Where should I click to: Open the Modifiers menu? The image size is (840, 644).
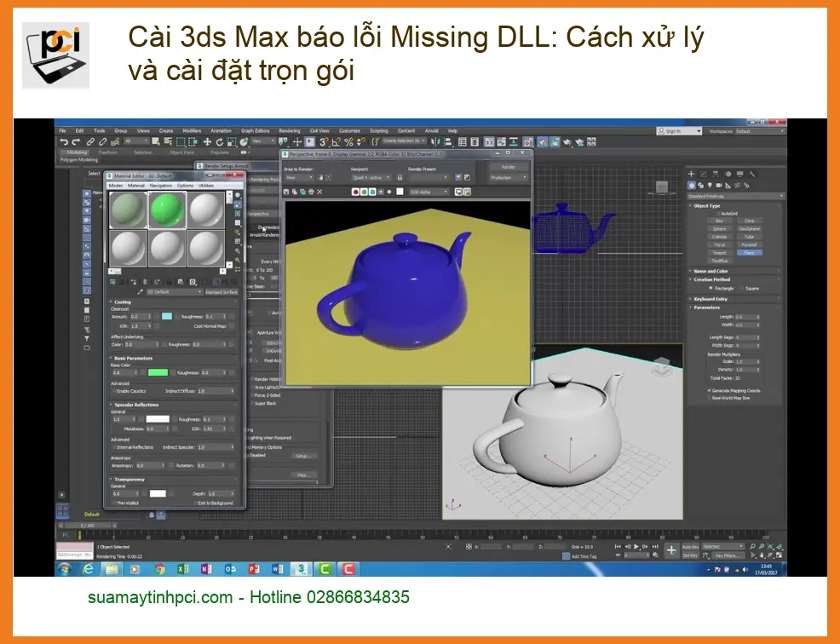tap(192, 130)
